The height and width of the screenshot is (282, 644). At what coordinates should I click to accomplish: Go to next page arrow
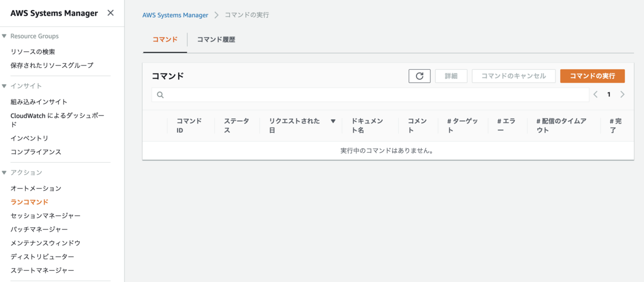coord(622,95)
